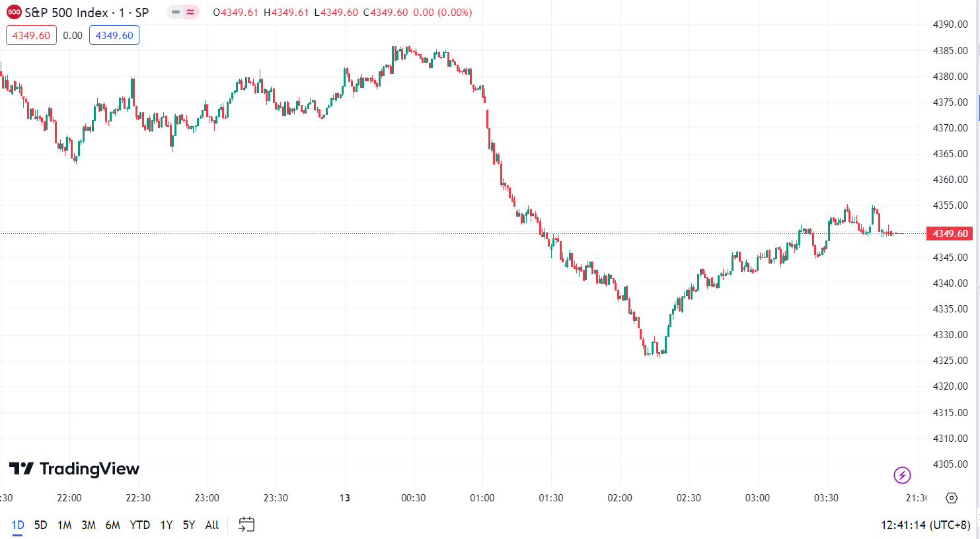Viewport: 980px width, 539px height.
Task: Show the All time range
Action: (x=211, y=525)
